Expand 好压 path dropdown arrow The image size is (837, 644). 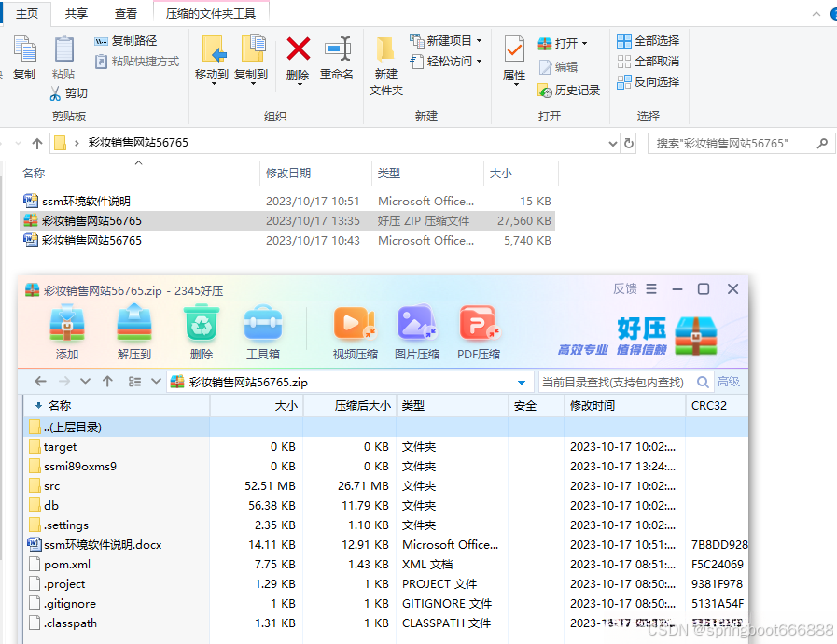click(522, 383)
